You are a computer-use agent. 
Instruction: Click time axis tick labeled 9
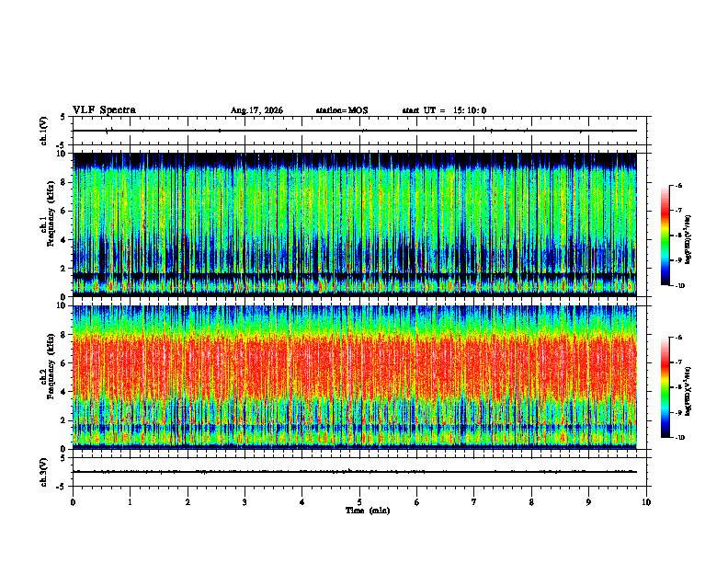click(x=588, y=502)
